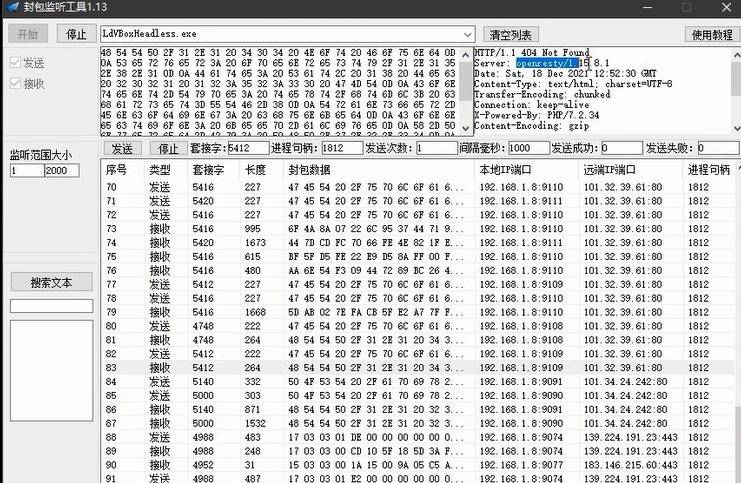The width and height of the screenshot is (741, 483).
Task: Click the X-Powered-By PHP/7.2.34 line
Action: coord(536,115)
